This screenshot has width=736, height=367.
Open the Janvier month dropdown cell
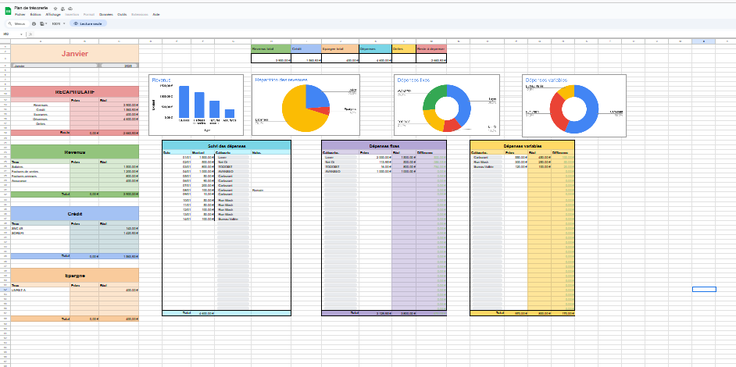click(x=54, y=65)
